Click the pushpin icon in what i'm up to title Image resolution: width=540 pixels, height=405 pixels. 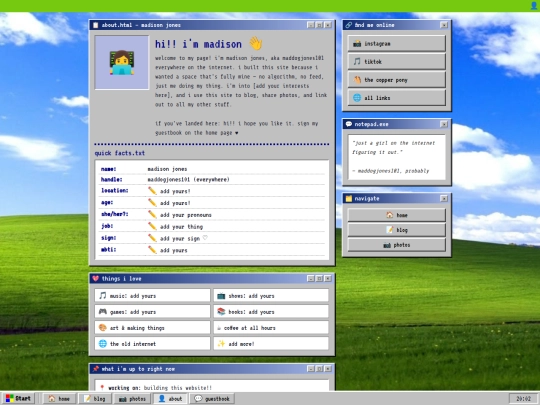tap(96, 368)
